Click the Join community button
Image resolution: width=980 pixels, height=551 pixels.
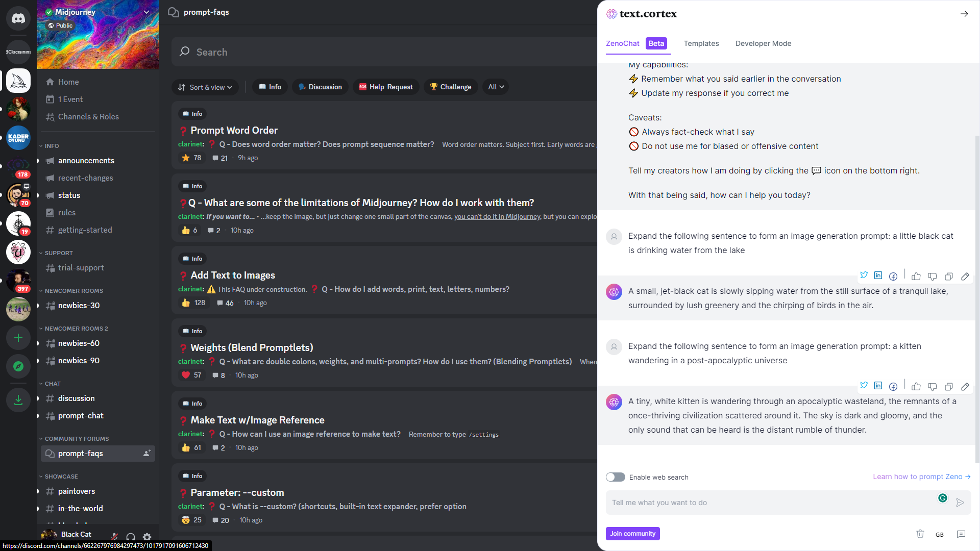tap(633, 534)
